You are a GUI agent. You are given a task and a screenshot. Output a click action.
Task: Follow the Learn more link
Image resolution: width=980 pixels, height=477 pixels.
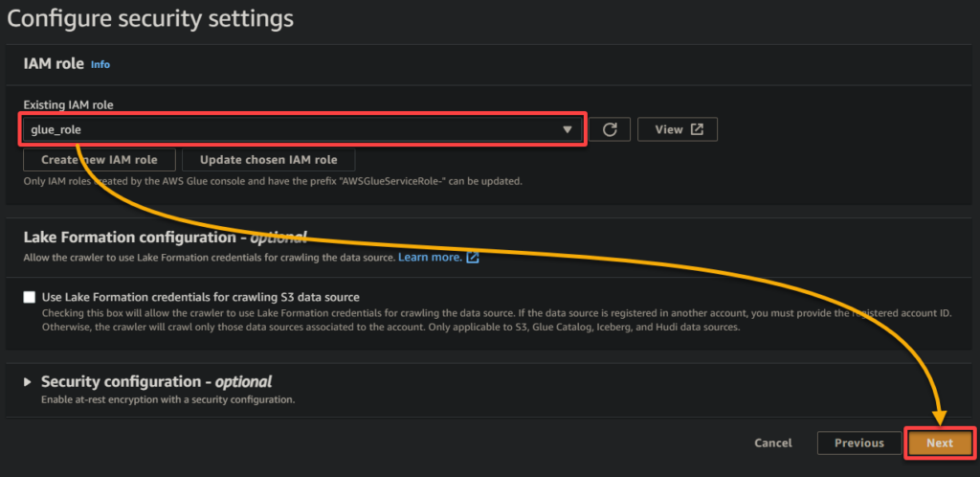(430, 258)
